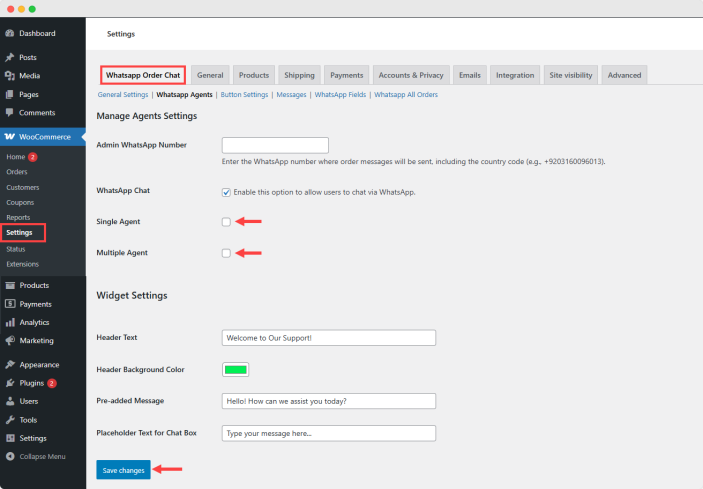Disable the WhatsApp Chat checkbox
This screenshot has width=703, height=489.
coord(226,191)
